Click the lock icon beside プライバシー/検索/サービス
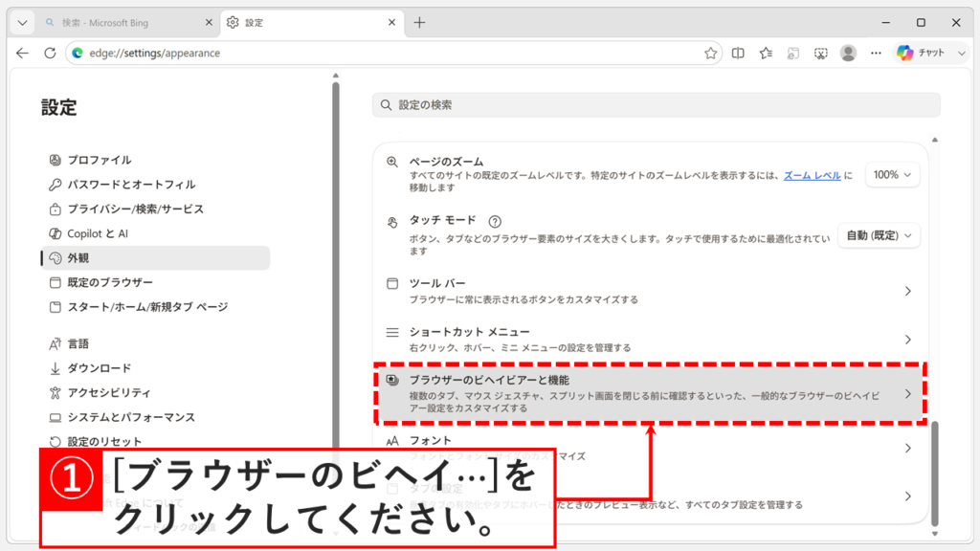Image resolution: width=980 pixels, height=551 pixels. click(55, 209)
